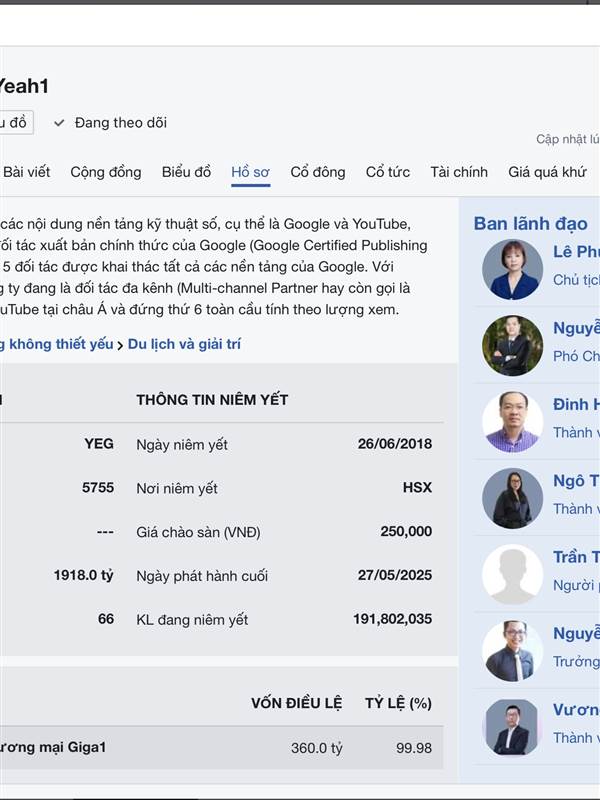The image size is (600, 800).
Task: Select the 99.98 ownership ratio cell
Action: point(414,748)
